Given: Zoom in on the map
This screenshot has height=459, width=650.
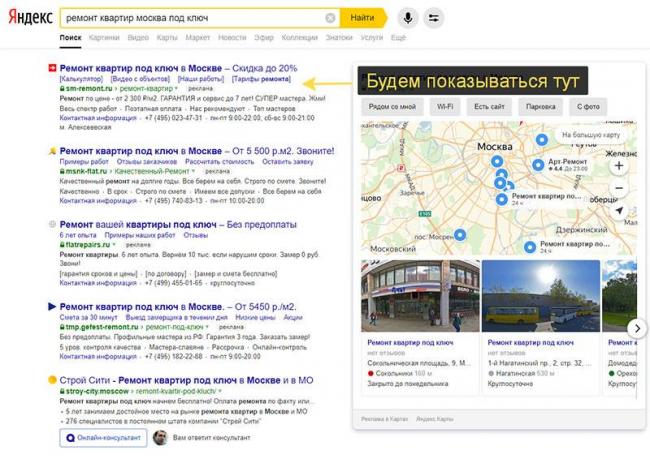Looking at the screenshot, I should tap(619, 165).
